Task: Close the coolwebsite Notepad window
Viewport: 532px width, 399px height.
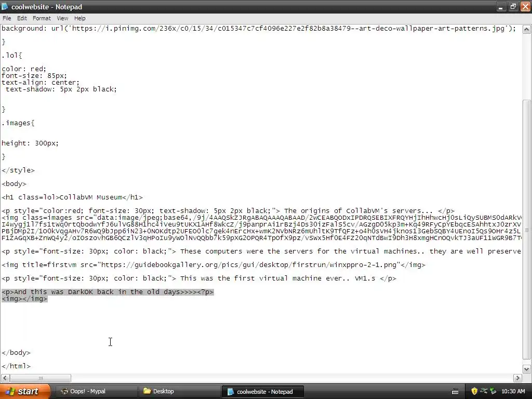Action: [x=525, y=7]
